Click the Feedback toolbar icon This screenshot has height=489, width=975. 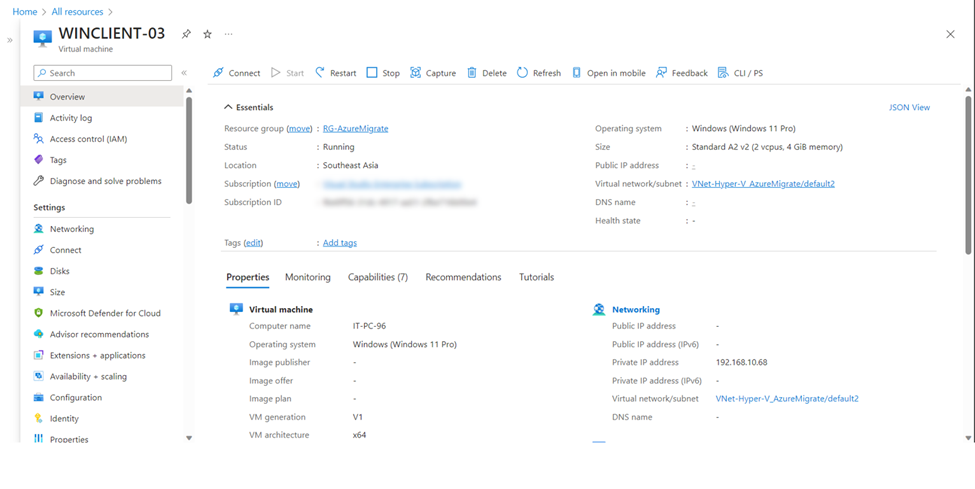[x=661, y=73]
